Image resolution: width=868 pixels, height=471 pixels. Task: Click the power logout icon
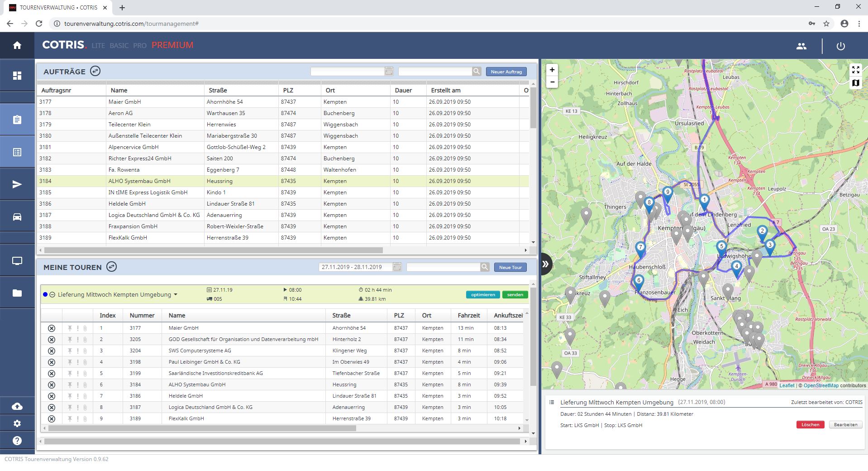point(840,46)
